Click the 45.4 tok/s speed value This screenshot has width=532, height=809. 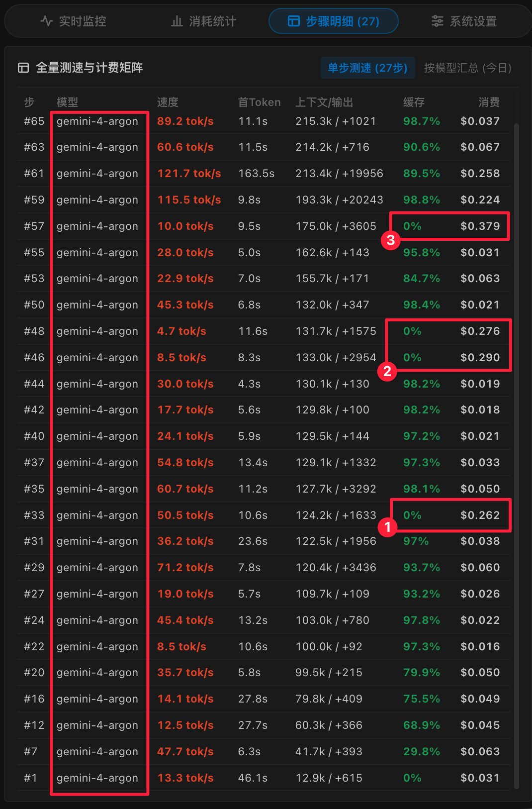pyautogui.click(x=185, y=620)
